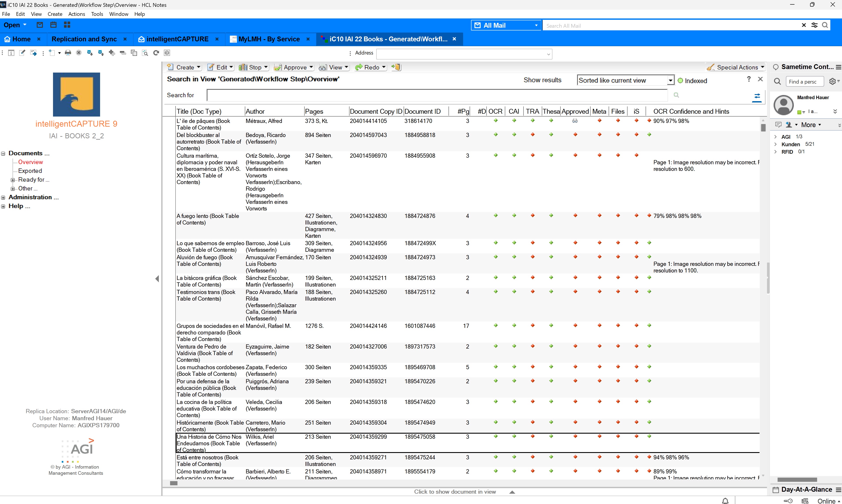Click the Find a person field
842x504 pixels.
pyautogui.click(x=805, y=82)
